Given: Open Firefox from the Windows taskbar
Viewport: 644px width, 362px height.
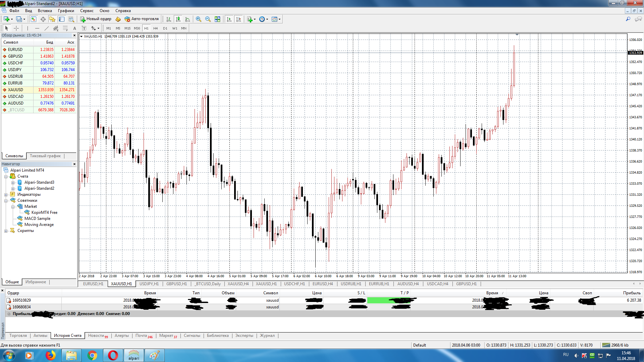Looking at the screenshot, I should pyautogui.click(x=51, y=355).
